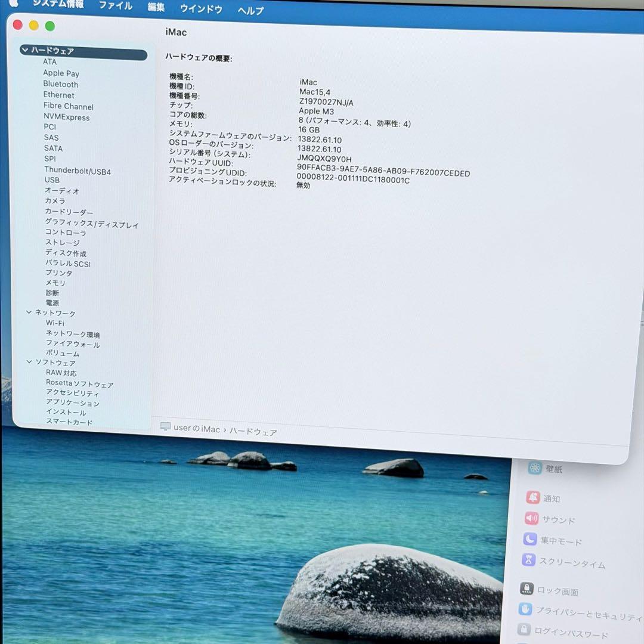The width and height of the screenshot is (644, 644).
Task: Select Wi-Fi under ネットワーク
Action: (x=55, y=323)
